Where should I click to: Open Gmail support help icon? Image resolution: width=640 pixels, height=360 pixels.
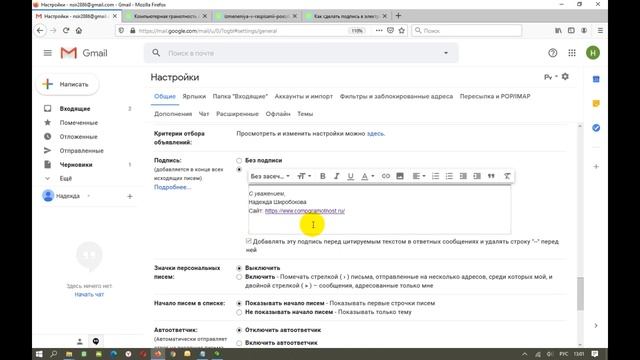pyautogui.click(x=553, y=53)
